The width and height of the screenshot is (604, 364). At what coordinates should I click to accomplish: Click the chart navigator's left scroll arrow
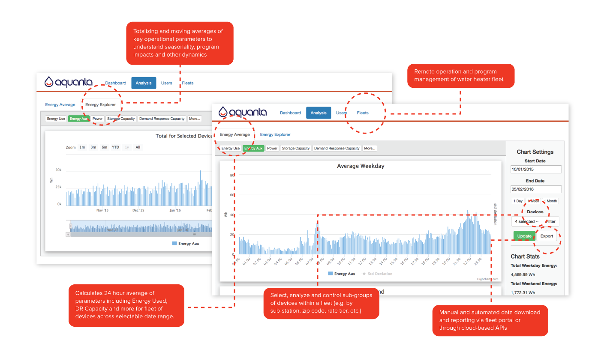[x=68, y=235]
